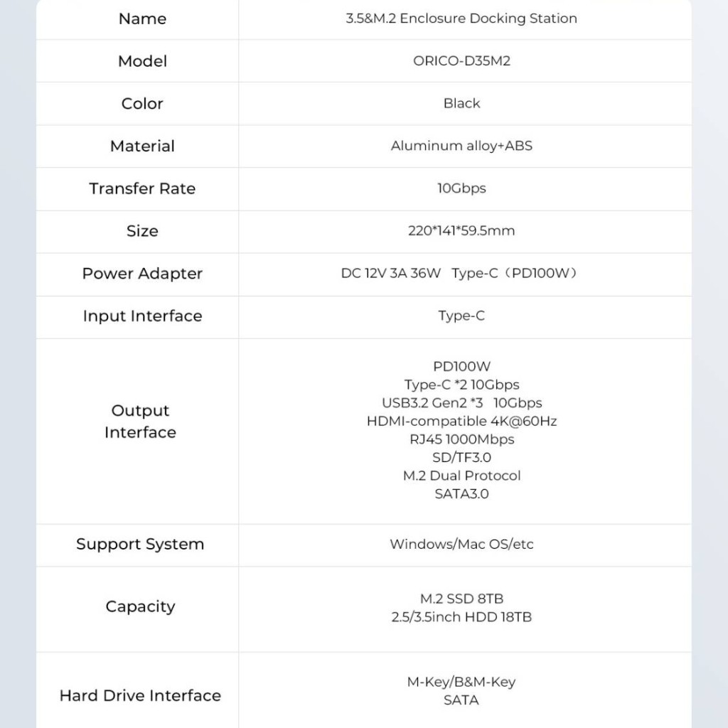
Task: Select Aluminum alloy+ABS material value
Action: tap(461, 146)
